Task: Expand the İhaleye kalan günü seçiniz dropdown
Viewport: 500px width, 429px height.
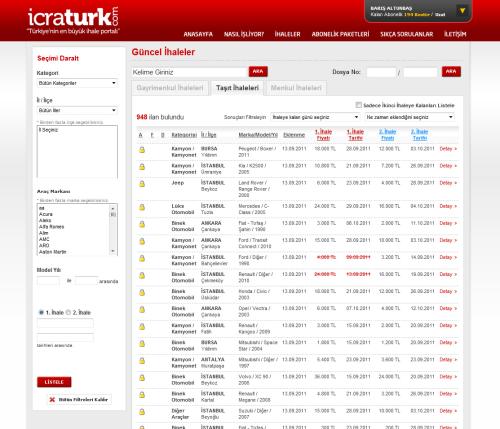Action: (x=315, y=117)
